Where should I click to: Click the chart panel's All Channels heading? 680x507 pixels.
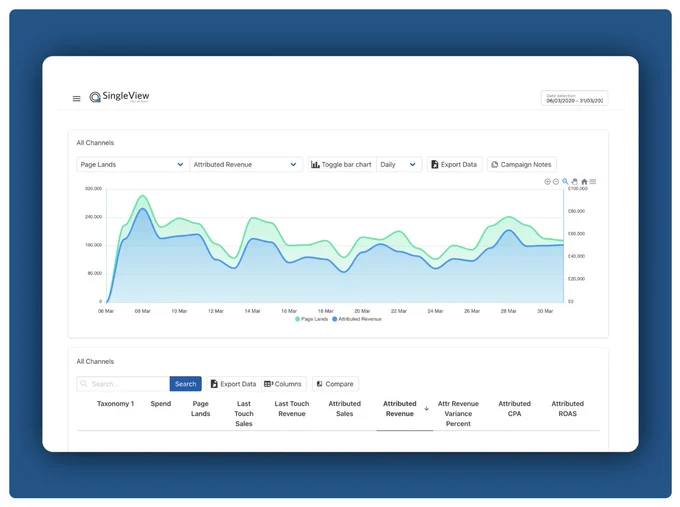[95, 143]
